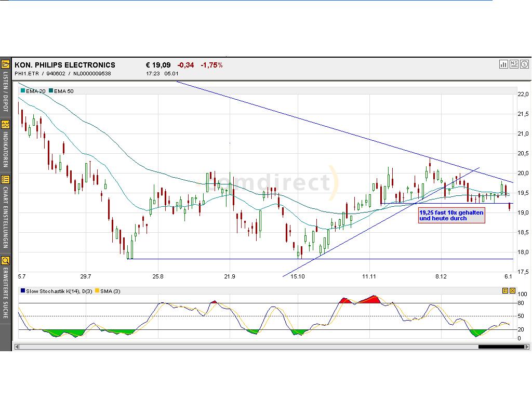
Task: Click the EMA 20 legend color square
Action: [x=23, y=91]
